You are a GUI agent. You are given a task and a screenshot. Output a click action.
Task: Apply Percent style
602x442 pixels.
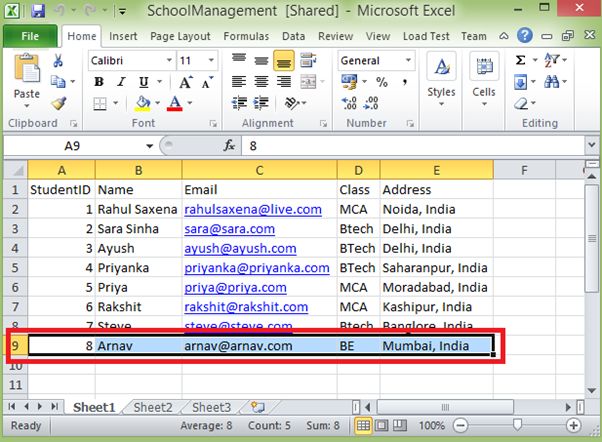point(382,82)
